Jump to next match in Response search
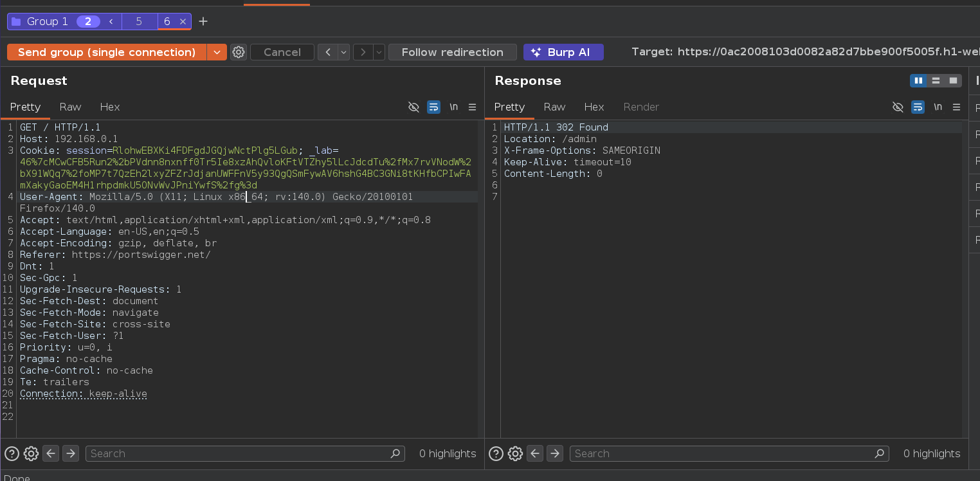Image resolution: width=980 pixels, height=481 pixels. [x=555, y=453]
